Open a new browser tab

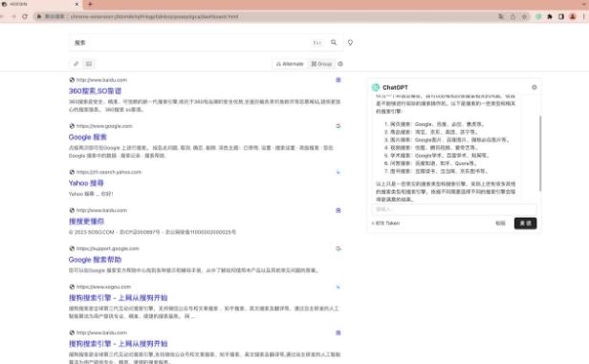pos(90,4)
